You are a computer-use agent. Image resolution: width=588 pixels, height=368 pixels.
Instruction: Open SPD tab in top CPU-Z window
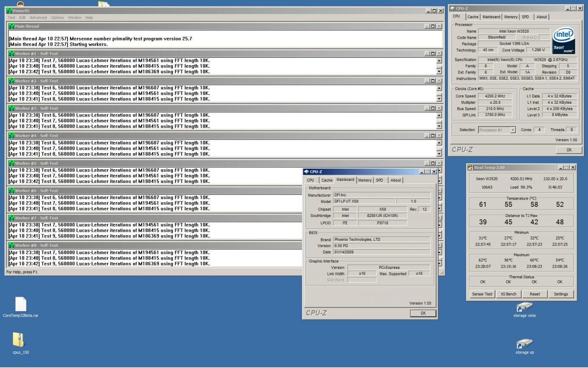click(x=526, y=17)
